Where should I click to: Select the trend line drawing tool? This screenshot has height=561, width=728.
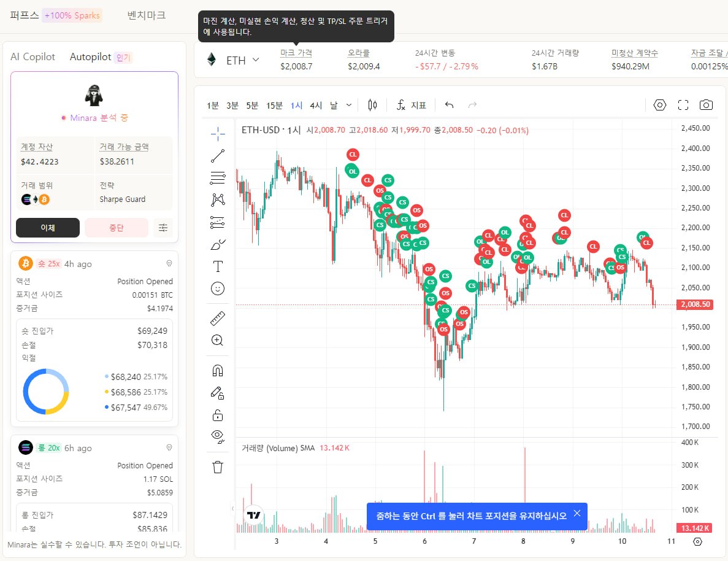point(218,156)
